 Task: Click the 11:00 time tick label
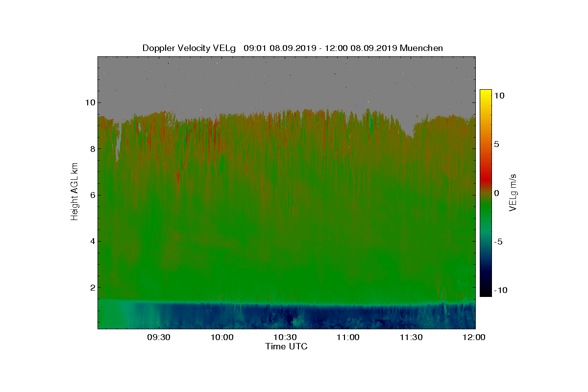[x=348, y=338]
